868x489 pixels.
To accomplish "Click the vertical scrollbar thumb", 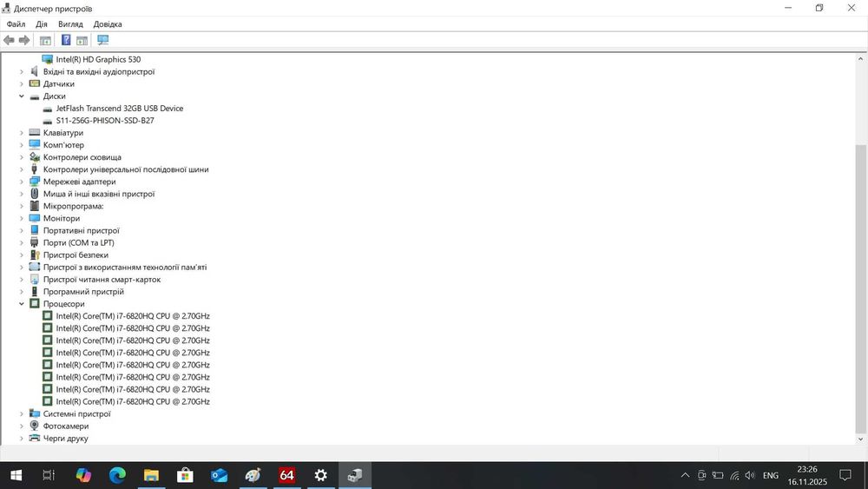I will [x=860, y=288].
